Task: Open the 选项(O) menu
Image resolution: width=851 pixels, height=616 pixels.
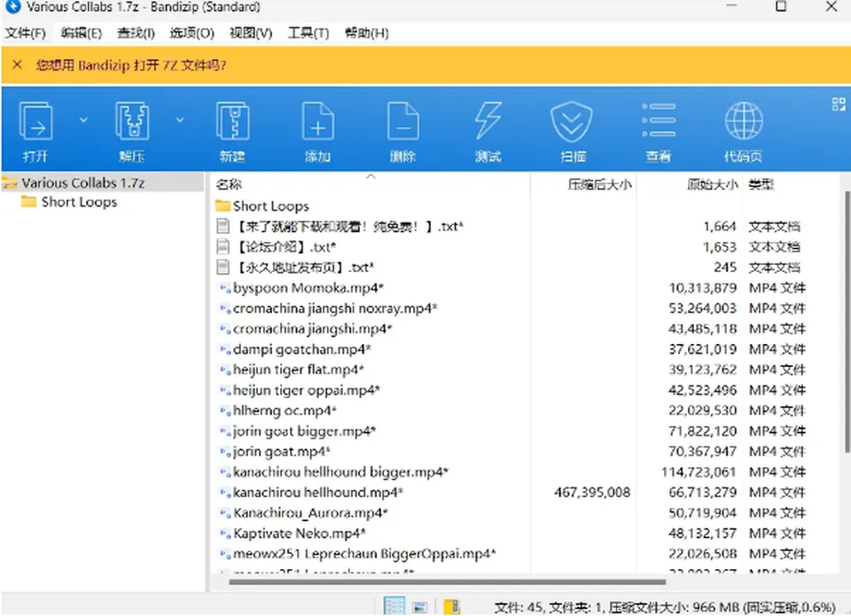Action: tap(191, 33)
